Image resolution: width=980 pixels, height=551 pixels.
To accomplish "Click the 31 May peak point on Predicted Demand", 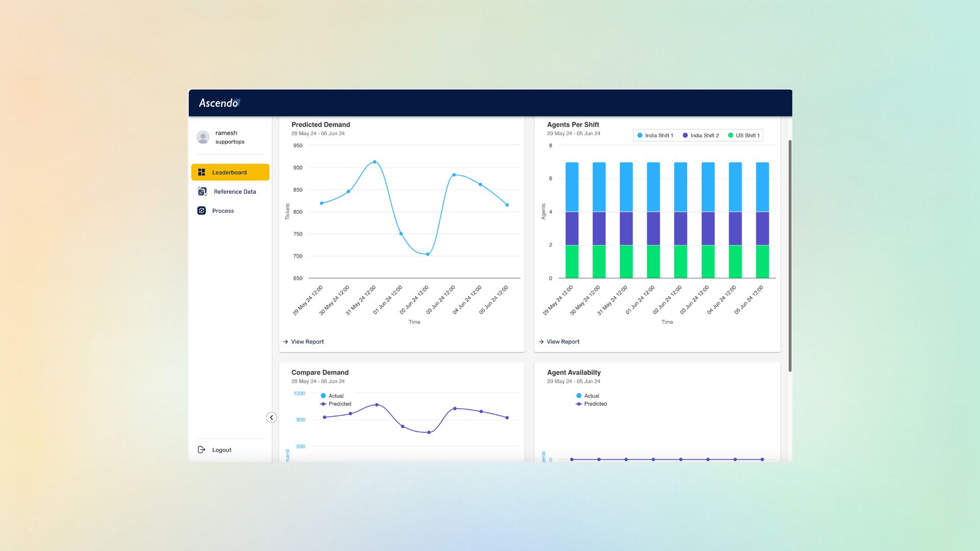I will click(x=375, y=162).
